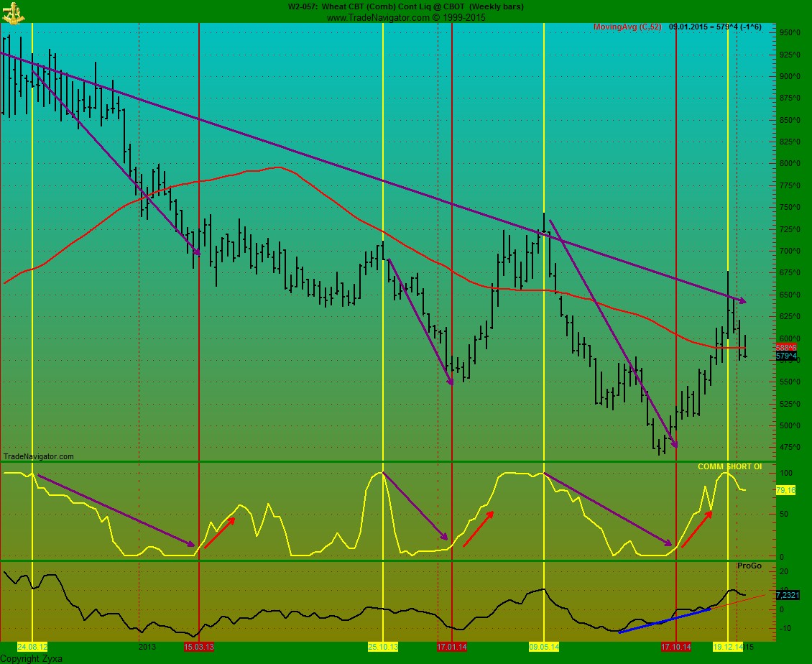Click the 579^4 last price tag
Viewport: 812px width, 664px height.
[786, 356]
